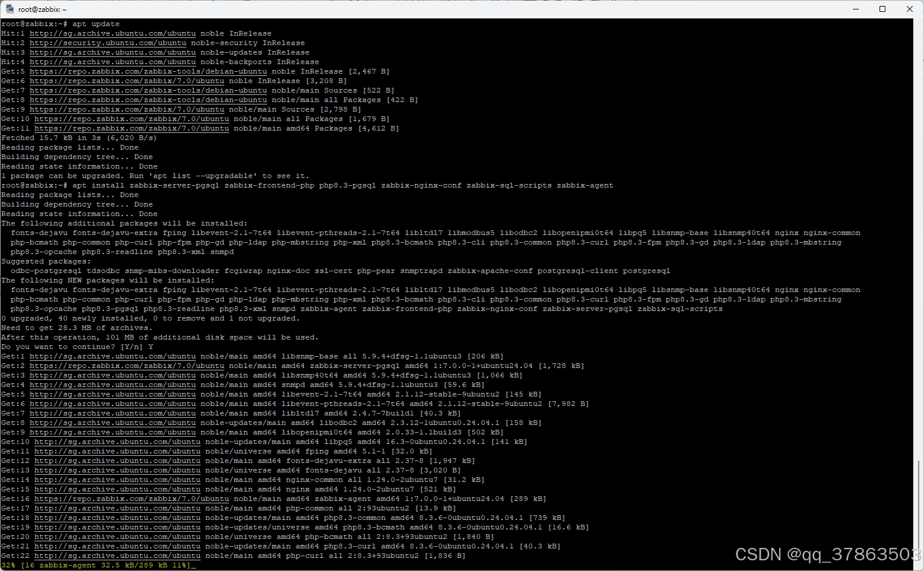924x571 pixels.
Task: Open the Get:7 zabbix-tools Sources URL
Action: pos(148,91)
